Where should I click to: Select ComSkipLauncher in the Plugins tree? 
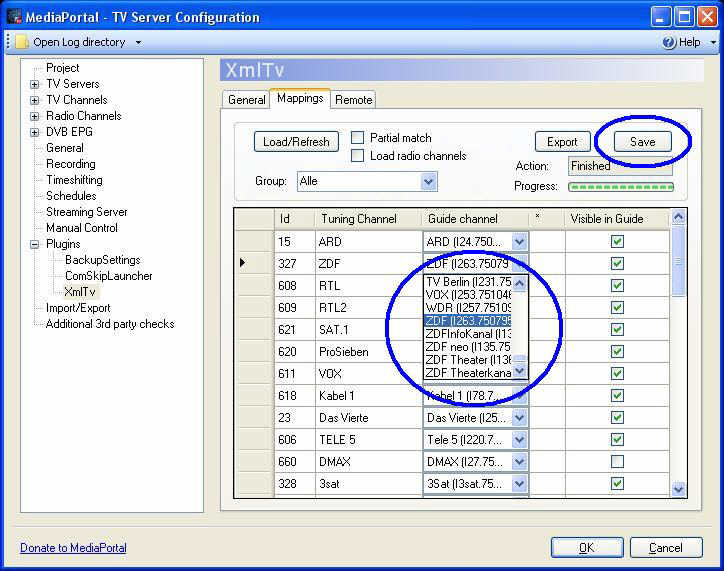coord(109,276)
